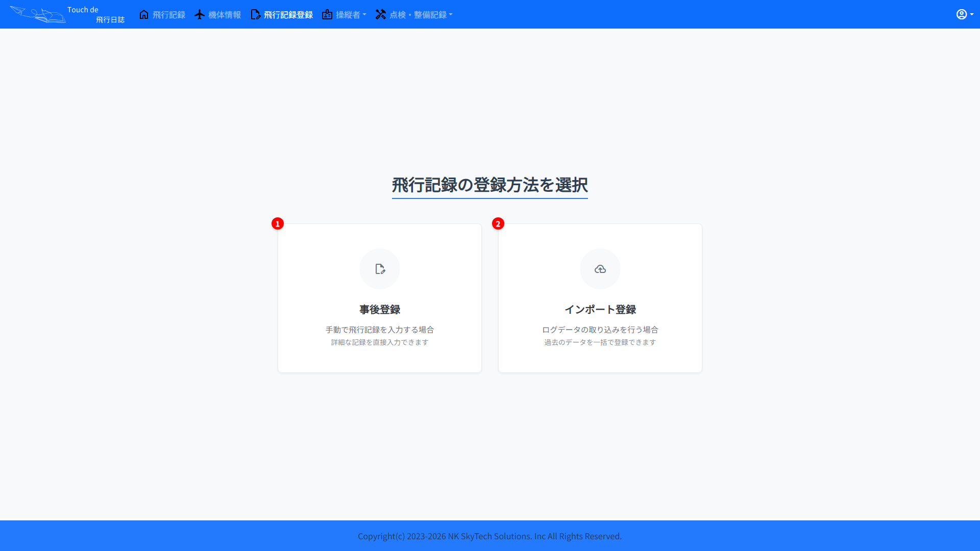Select the document icon for 飛行記録登録
980x551 pixels.
click(x=255, y=14)
